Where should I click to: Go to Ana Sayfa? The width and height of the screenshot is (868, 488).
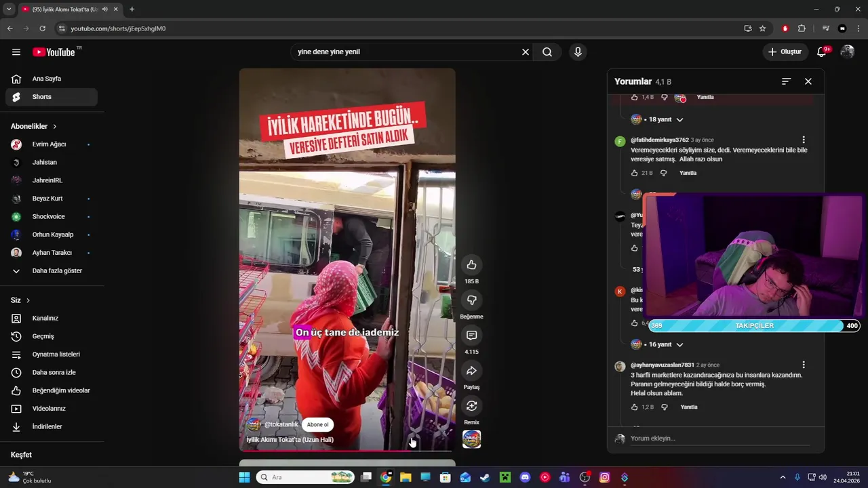[x=52, y=79]
